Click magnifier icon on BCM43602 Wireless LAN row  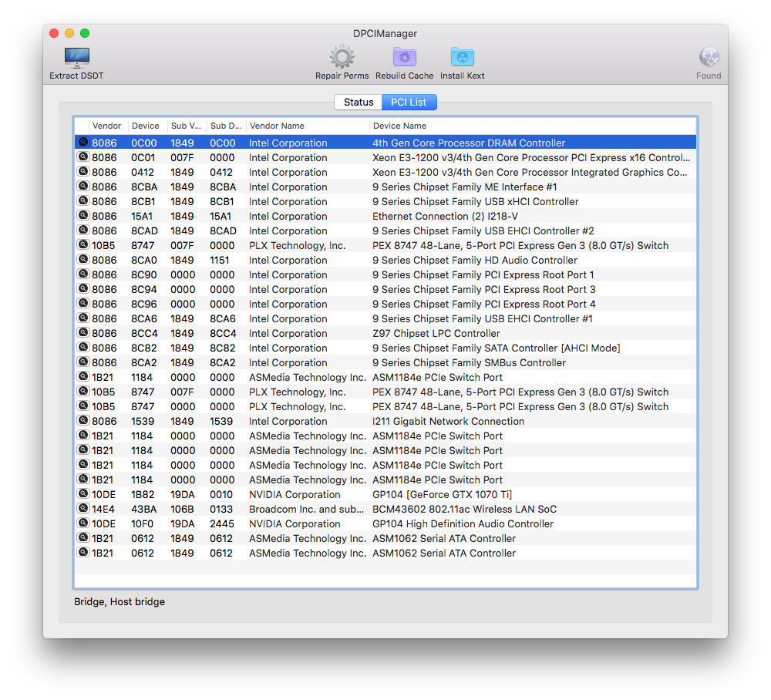[83, 508]
